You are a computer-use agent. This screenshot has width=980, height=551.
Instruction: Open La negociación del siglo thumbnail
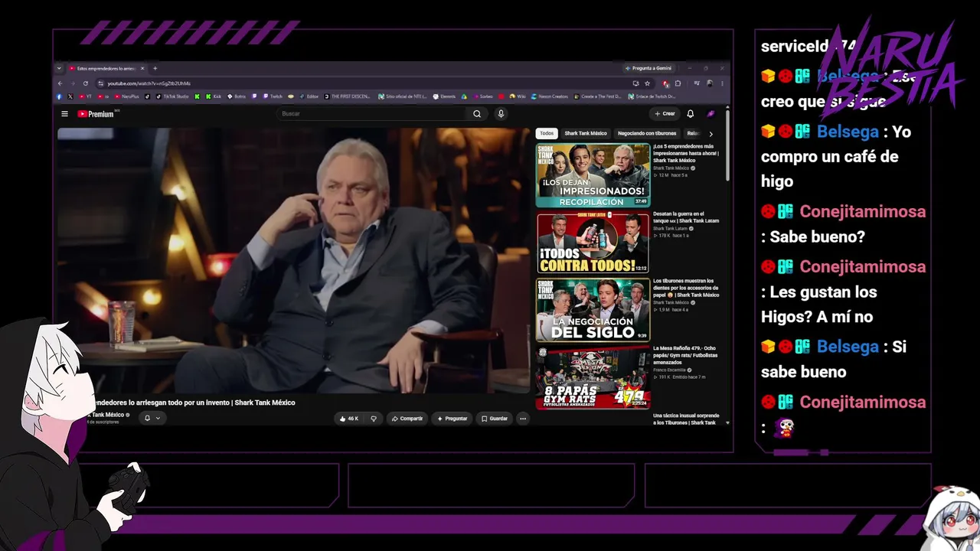[593, 309]
